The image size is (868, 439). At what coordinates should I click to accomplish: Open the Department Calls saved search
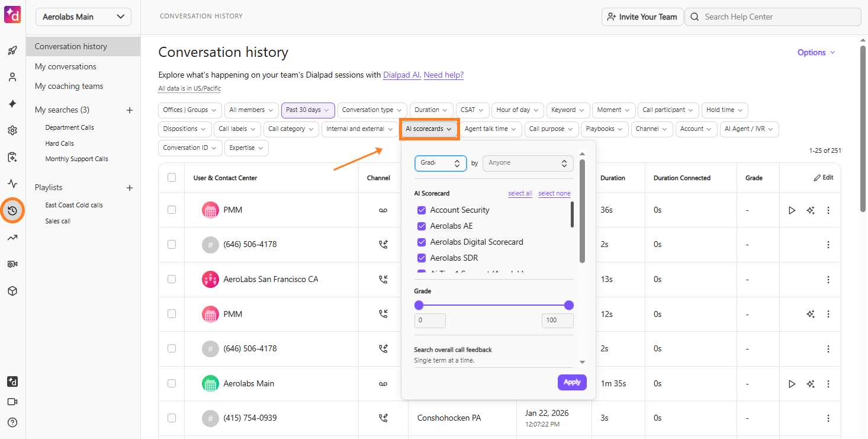tap(69, 128)
